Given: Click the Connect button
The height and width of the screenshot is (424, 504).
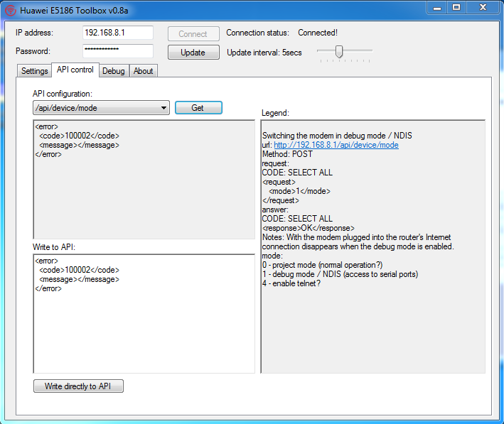Looking at the screenshot, I should click(193, 33).
